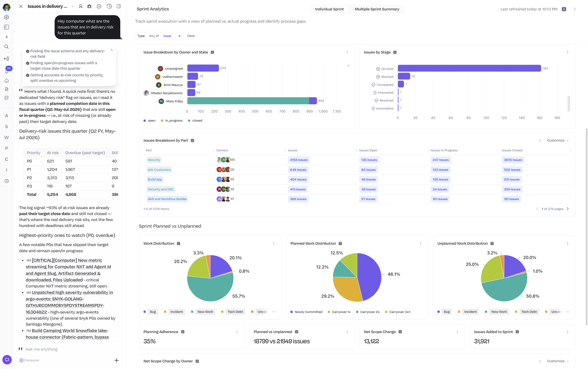Toggle Newly Committed legend entry

click(306, 312)
